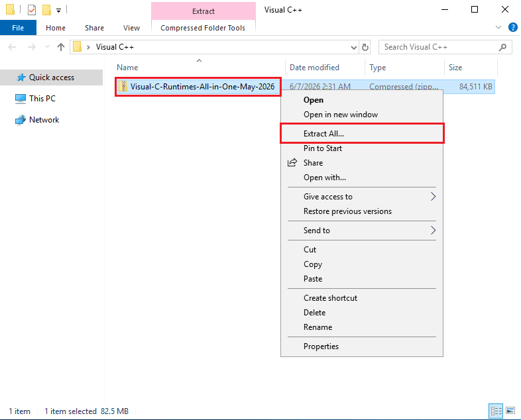Choose Extract All... from context menu

pos(362,133)
